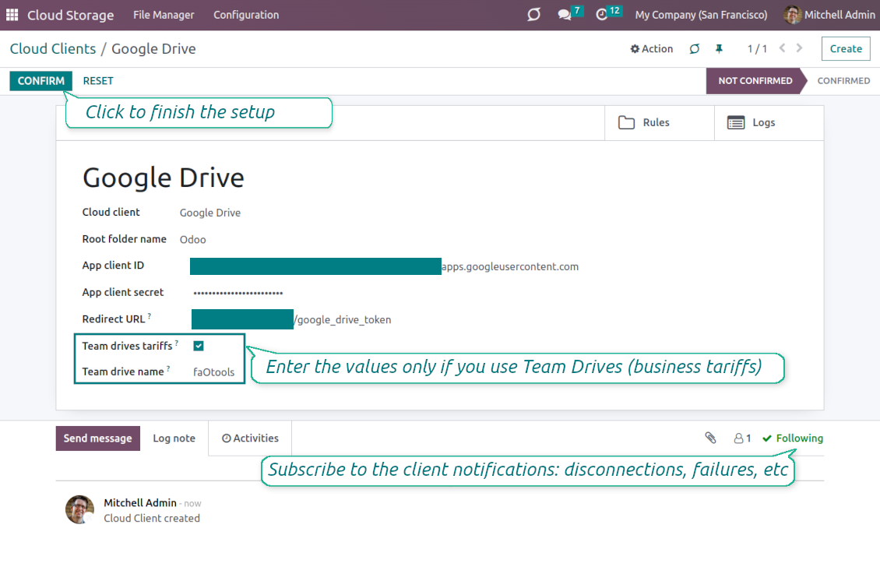The height and width of the screenshot is (588, 880).
Task: Click the attachment paperclip icon
Action: 710,438
